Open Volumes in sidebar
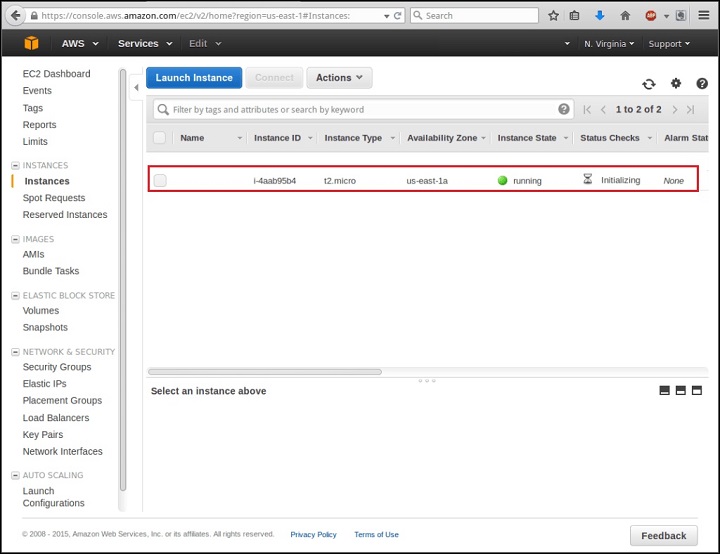 pyautogui.click(x=41, y=311)
